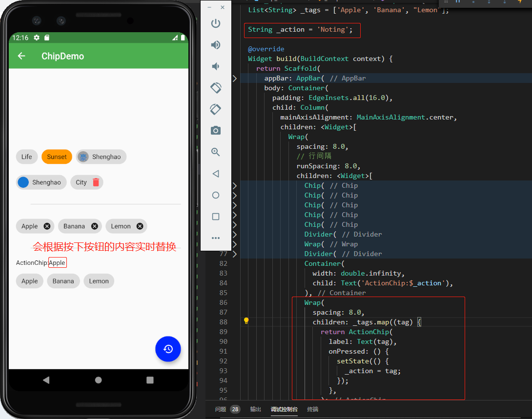Remove the Apple chip with its X icon
This screenshot has height=419, width=532.
[47, 226]
